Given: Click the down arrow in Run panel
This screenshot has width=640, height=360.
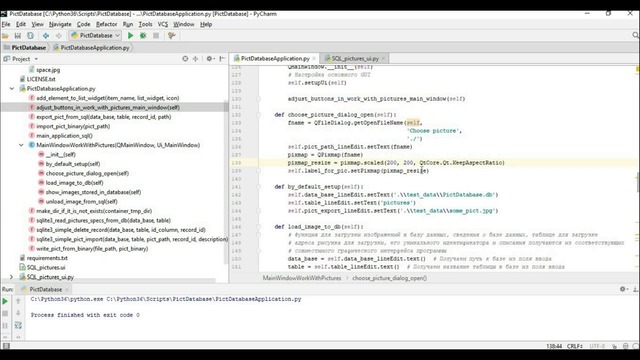Looking at the screenshot, I should (x=18, y=313).
